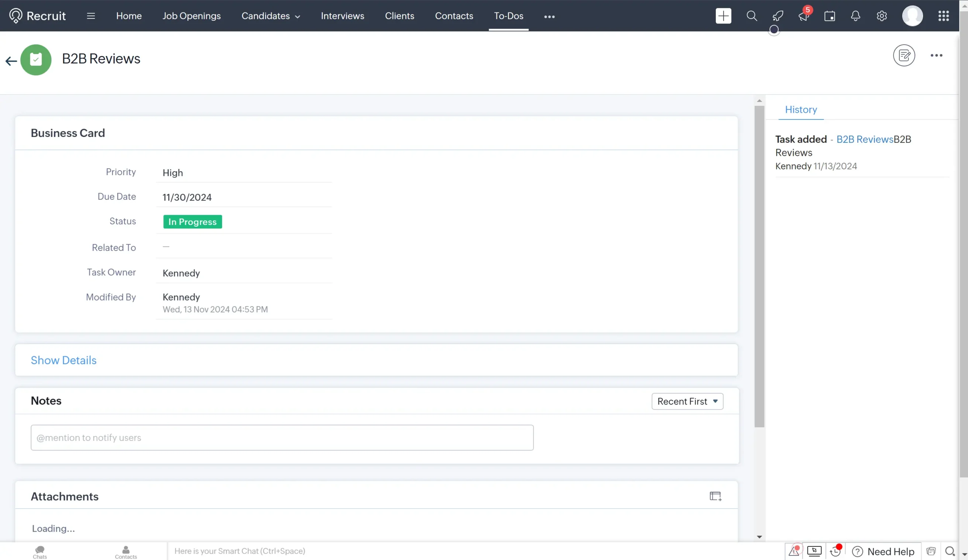This screenshot has height=560, width=968.
Task: Click the grid/apps icon top right
Action: (944, 16)
